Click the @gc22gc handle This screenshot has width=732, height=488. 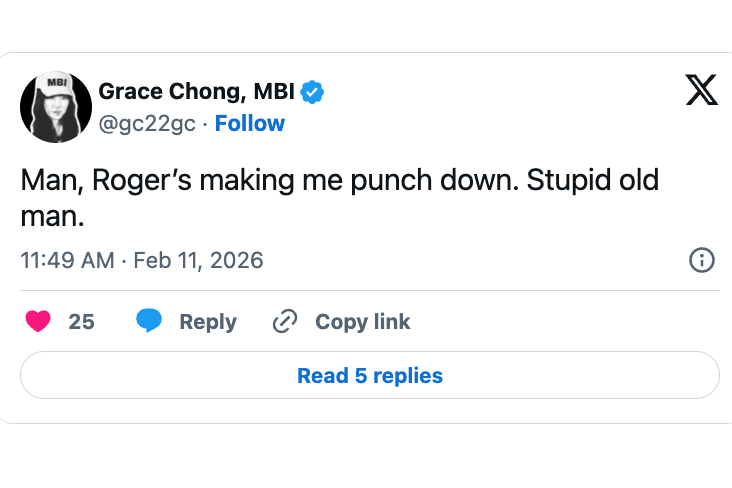click(145, 123)
